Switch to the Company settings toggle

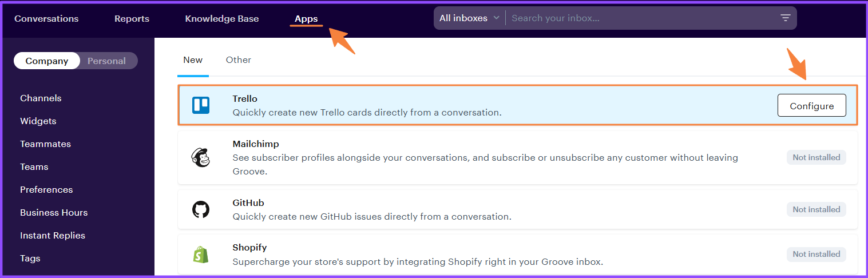47,61
